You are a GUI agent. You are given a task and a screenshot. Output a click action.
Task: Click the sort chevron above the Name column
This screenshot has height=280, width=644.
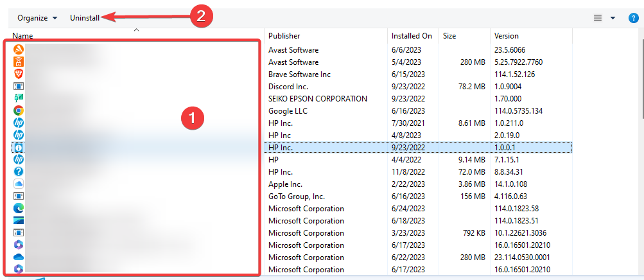pyautogui.click(x=137, y=30)
